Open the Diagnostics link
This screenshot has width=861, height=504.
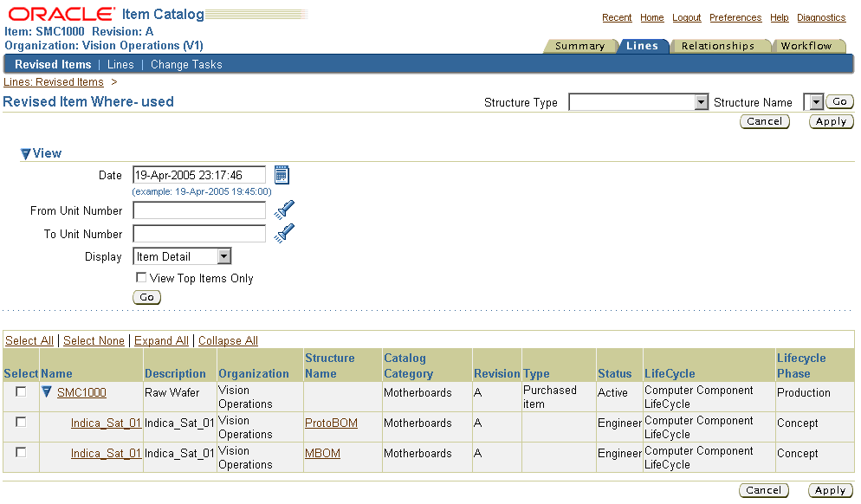coord(821,17)
